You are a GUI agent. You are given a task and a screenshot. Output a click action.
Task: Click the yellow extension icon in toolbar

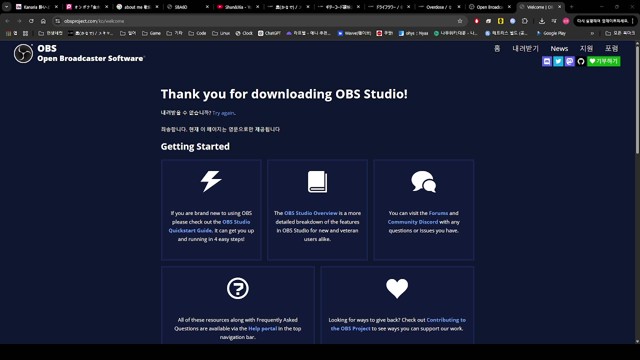(500, 21)
